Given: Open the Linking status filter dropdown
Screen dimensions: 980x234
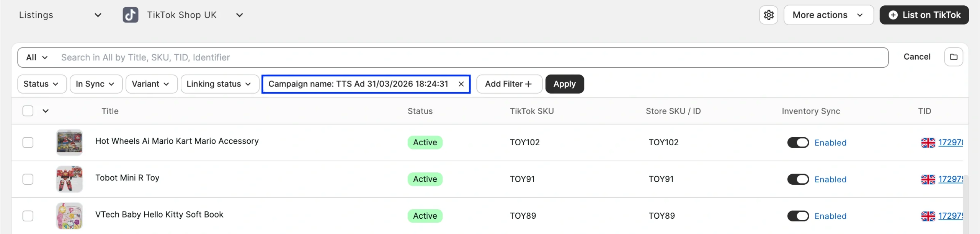Looking at the screenshot, I should tap(220, 84).
